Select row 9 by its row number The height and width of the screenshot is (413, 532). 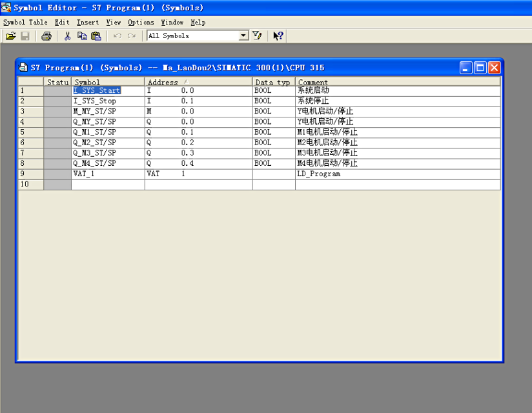click(31, 174)
